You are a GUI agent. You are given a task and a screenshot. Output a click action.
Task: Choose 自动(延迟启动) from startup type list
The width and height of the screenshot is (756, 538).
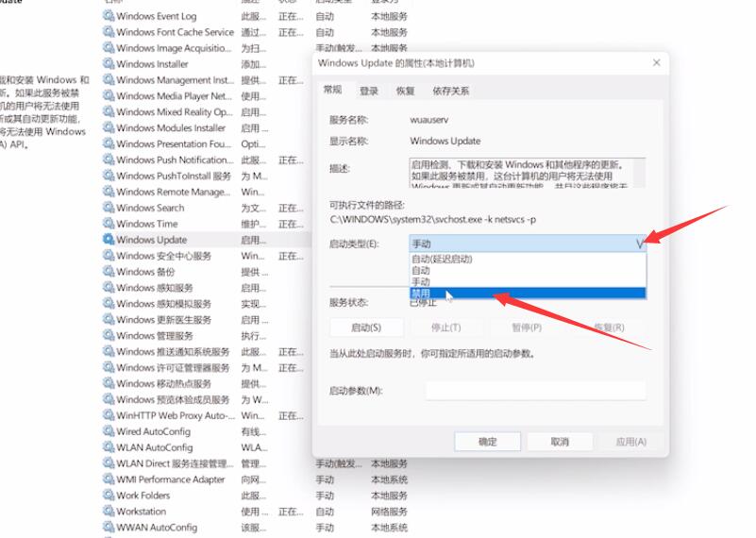pos(528,259)
